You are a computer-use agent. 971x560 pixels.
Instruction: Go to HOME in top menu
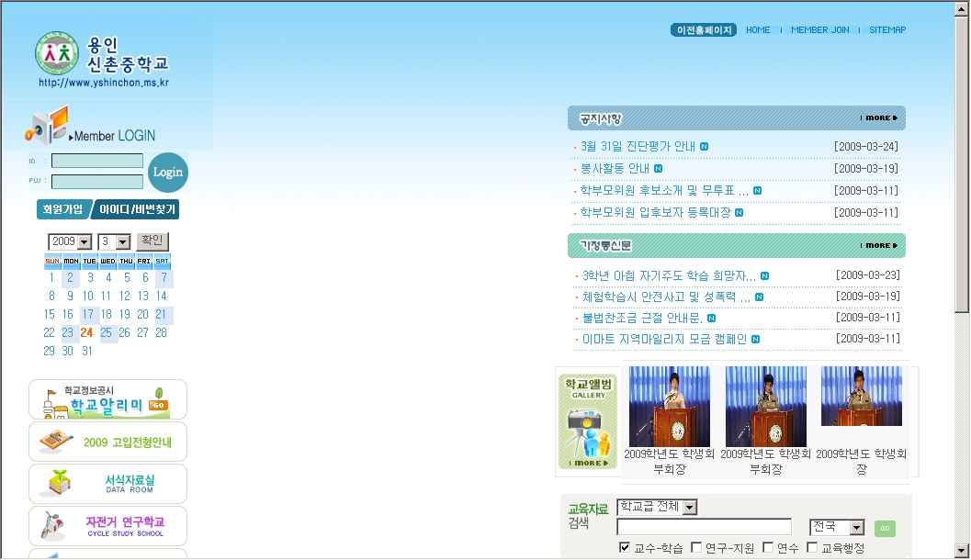coord(758,30)
